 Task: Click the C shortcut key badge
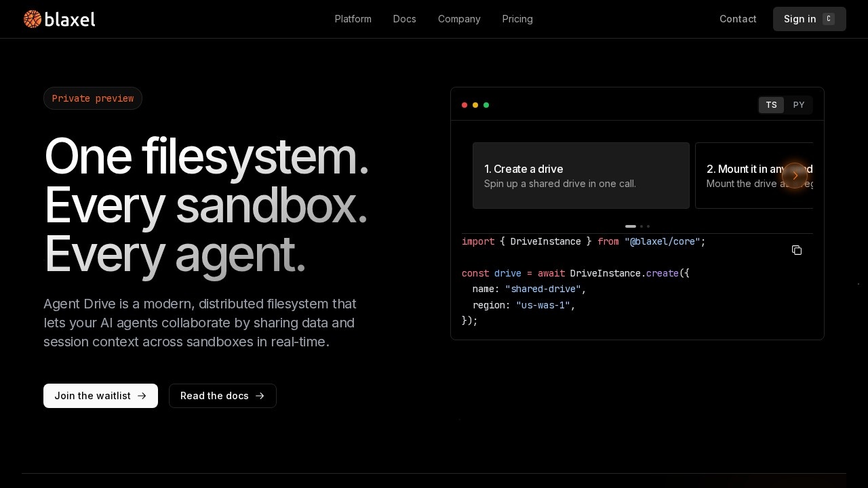click(829, 19)
